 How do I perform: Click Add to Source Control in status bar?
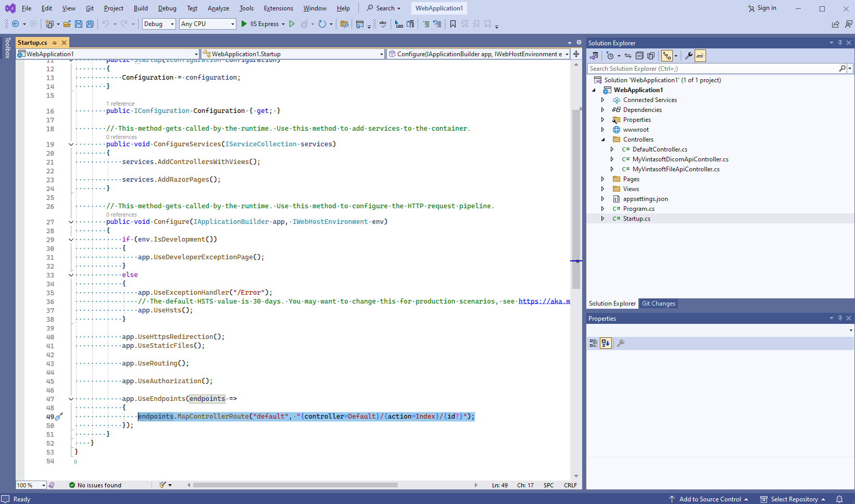click(709, 499)
